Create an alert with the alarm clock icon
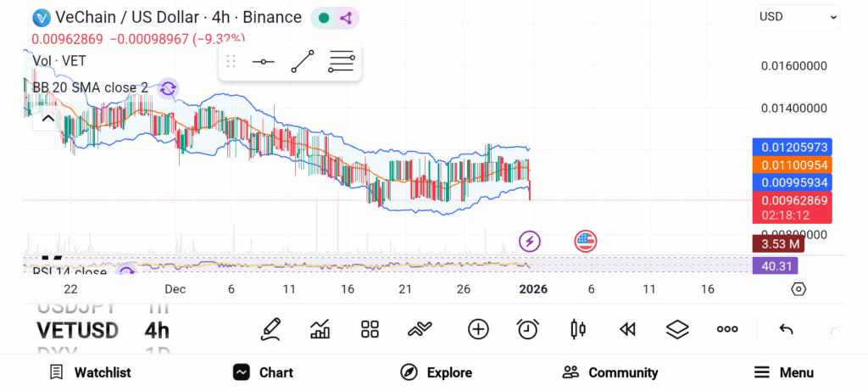 coord(528,329)
